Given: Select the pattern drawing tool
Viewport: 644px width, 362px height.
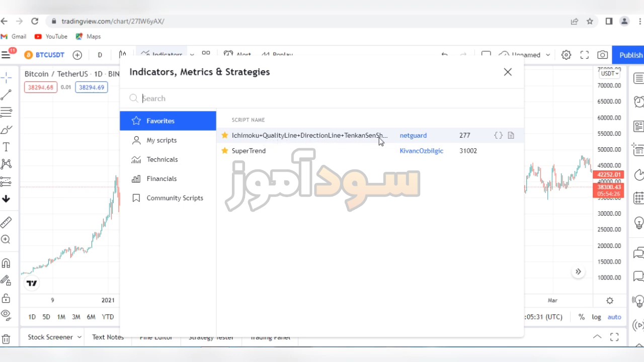Looking at the screenshot, I should [x=6, y=164].
